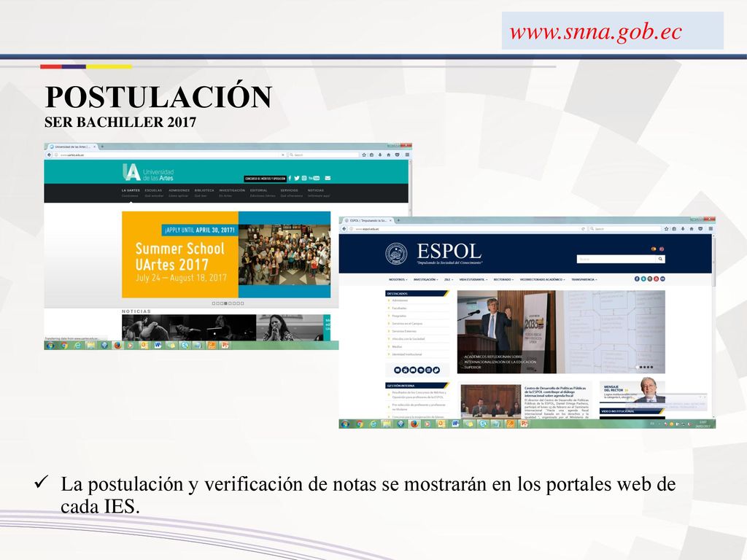Viewport: 747px width, 560px height.
Task: Switch ESPOL site to English flag
Action: pyautogui.click(x=662, y=249)
